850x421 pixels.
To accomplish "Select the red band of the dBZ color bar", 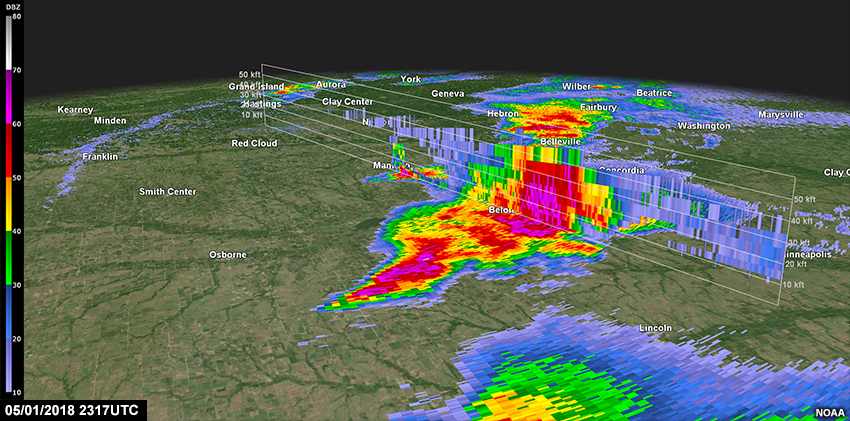I will point(8,150).
